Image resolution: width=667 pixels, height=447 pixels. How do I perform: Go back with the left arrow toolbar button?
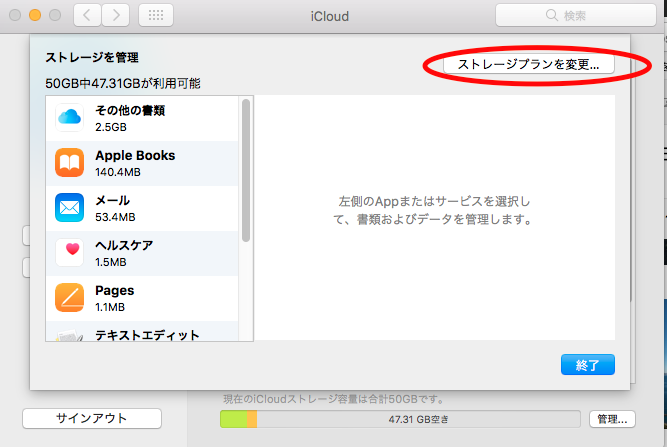point(87,15)
